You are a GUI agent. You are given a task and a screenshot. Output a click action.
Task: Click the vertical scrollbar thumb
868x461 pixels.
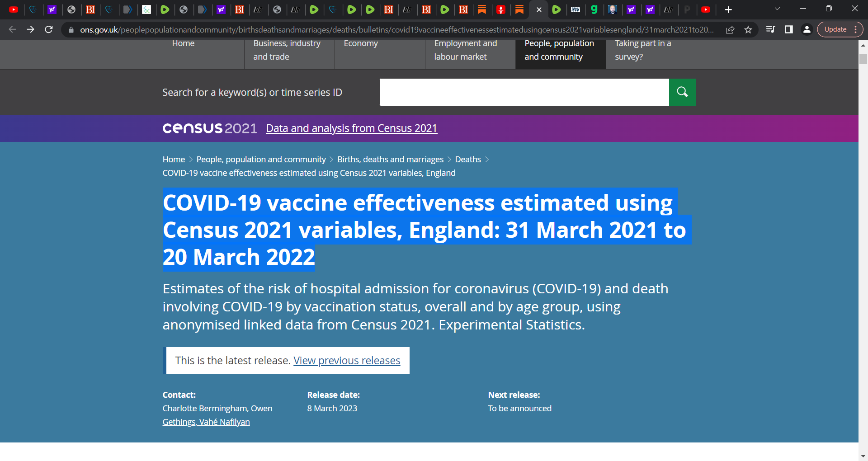[x=863, y=59]
